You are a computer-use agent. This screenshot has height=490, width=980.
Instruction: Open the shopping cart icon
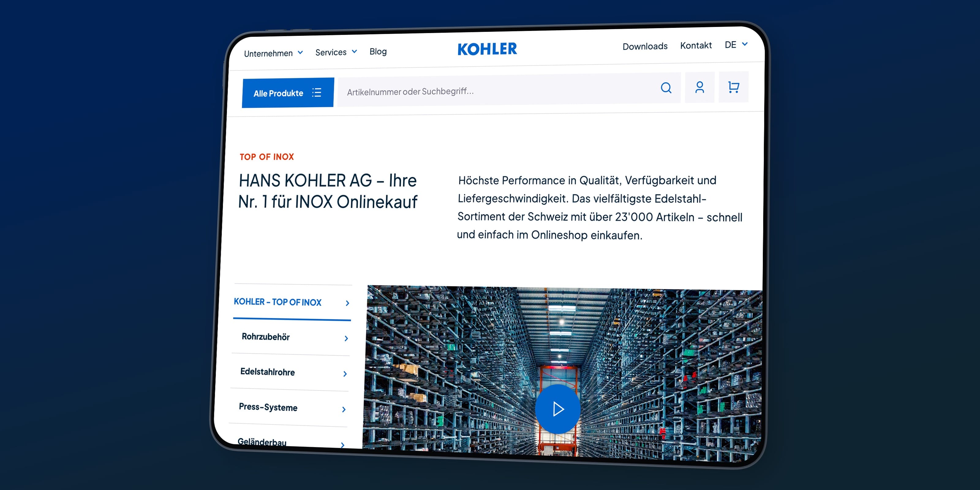pos(733,87)
